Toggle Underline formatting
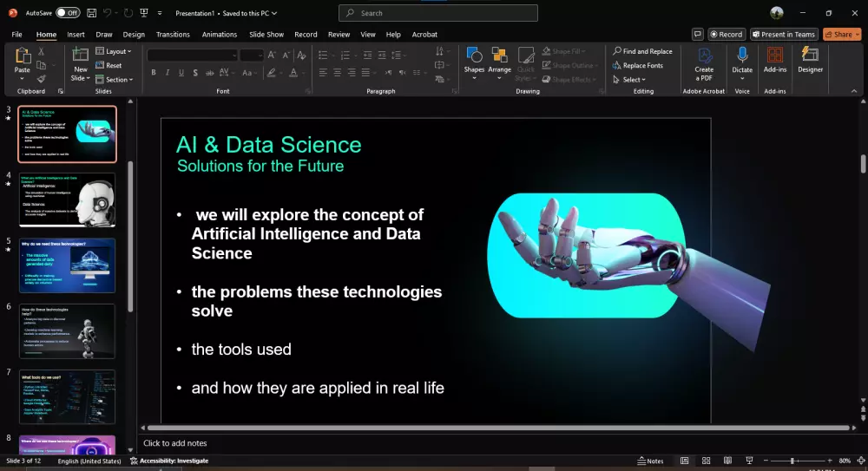The width and height of the screenshot is (868, 471). [181, 73]
